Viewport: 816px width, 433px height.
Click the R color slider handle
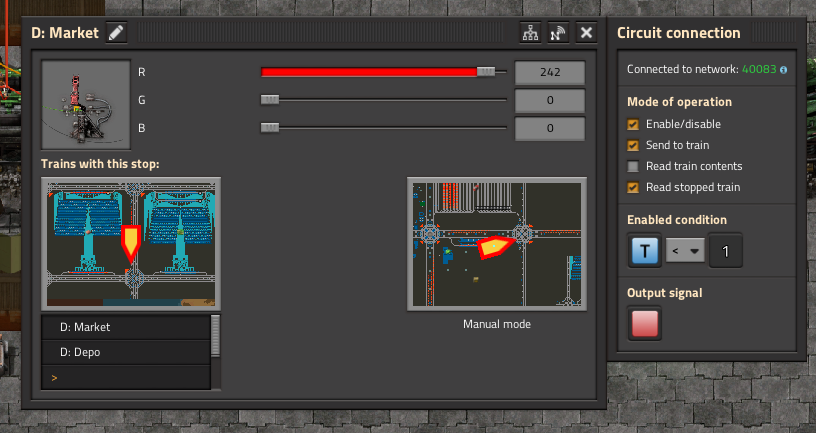point(486,72)
